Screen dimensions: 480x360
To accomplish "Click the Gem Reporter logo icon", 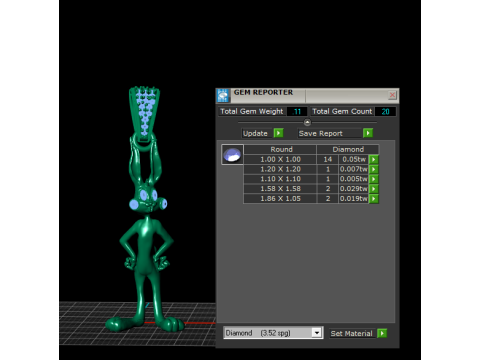I will coord(223,96).
